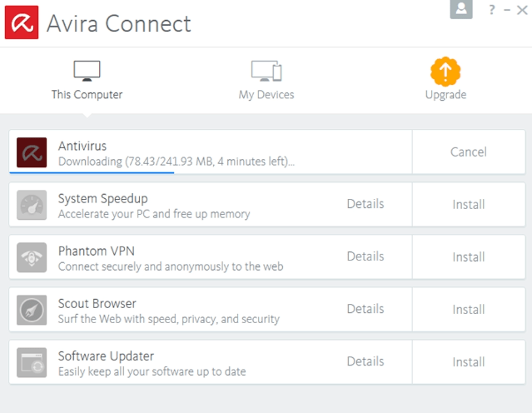Screen dimensions: 532x413
Task: View Details for System Speedup
Action: tap(365, 204)
